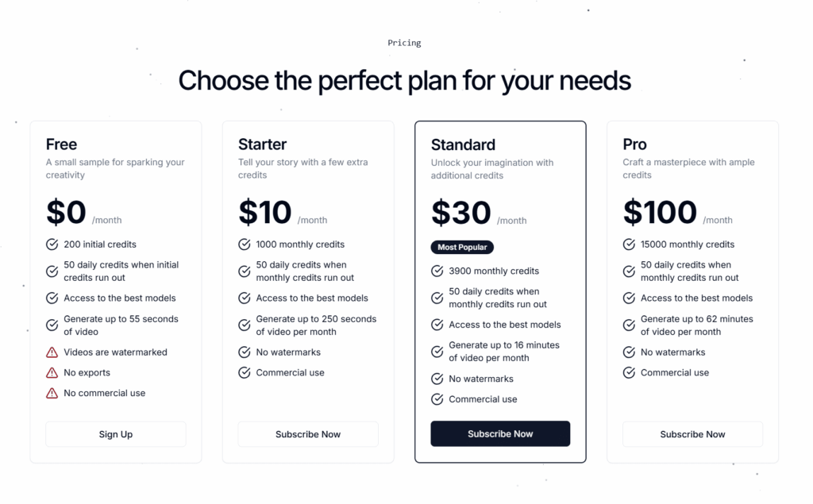Image resolution: width=813 pixels, height=504 pixels.
Task: Click checkmark icon beside 200 initial credits
Action: click(52, 244)
